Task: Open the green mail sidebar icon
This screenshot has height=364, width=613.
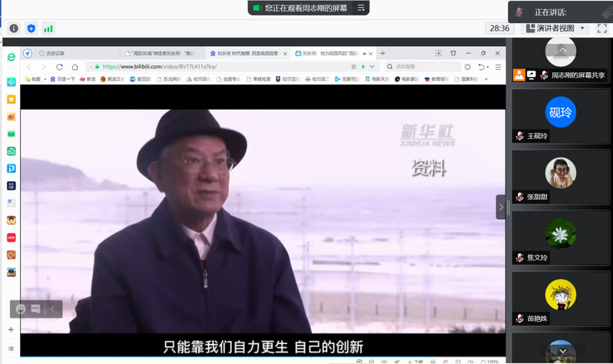Action: 12,134
